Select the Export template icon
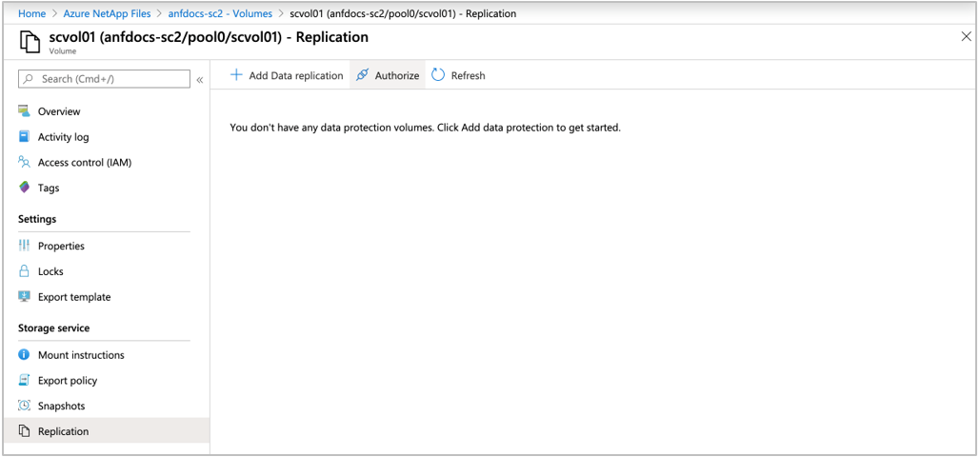Viewport: 980px width, 457px height. (25, 297)
